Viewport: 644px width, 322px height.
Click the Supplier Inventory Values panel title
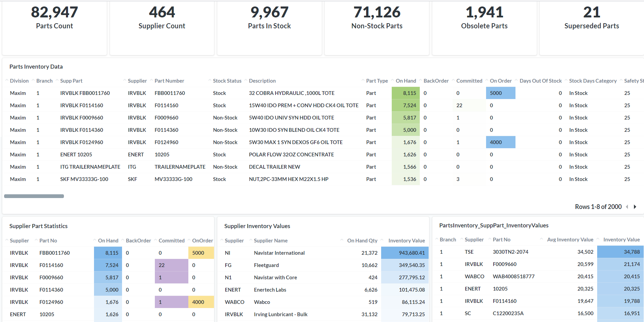point(257,226)
